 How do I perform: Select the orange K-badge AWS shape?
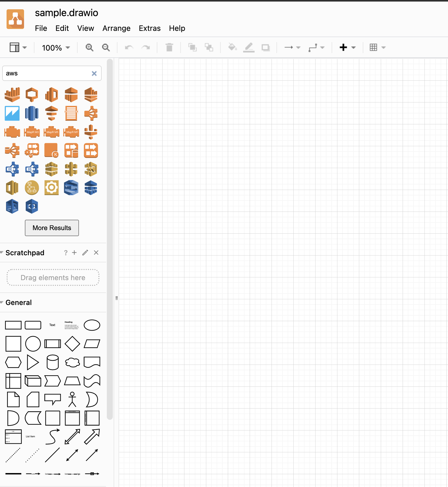[x=52, y=151]
